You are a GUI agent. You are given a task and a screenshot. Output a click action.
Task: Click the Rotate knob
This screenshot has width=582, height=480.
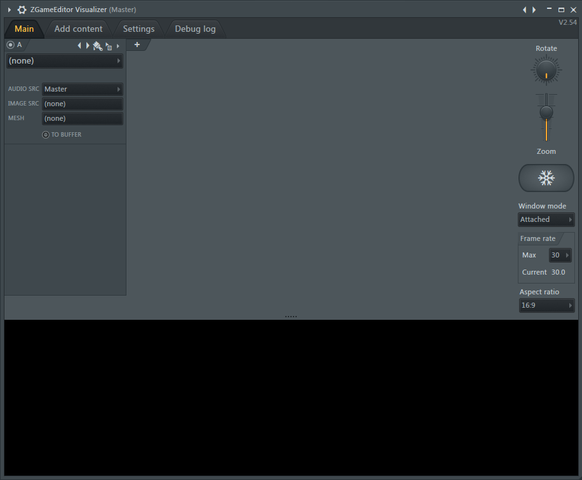coord(546,70)
